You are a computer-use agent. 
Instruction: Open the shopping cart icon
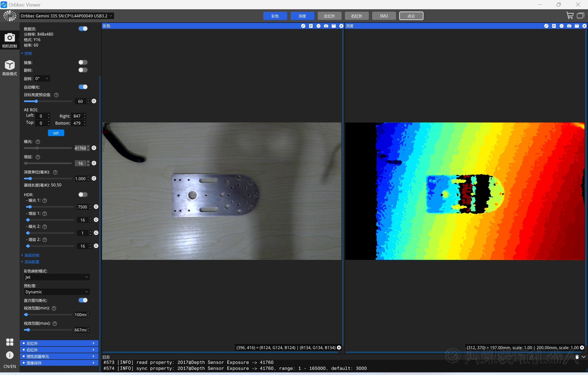pos(570,16)
